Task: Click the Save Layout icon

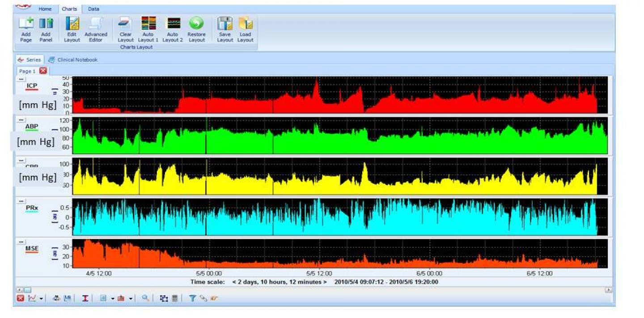Action: [x=225, y=28]
